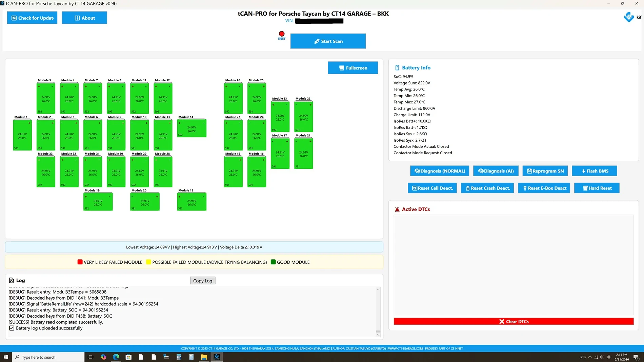Click Reset E-Box Deact
The height and width of the screenshot is (362, 644).
pyautogui.click(x=544, y=188)
